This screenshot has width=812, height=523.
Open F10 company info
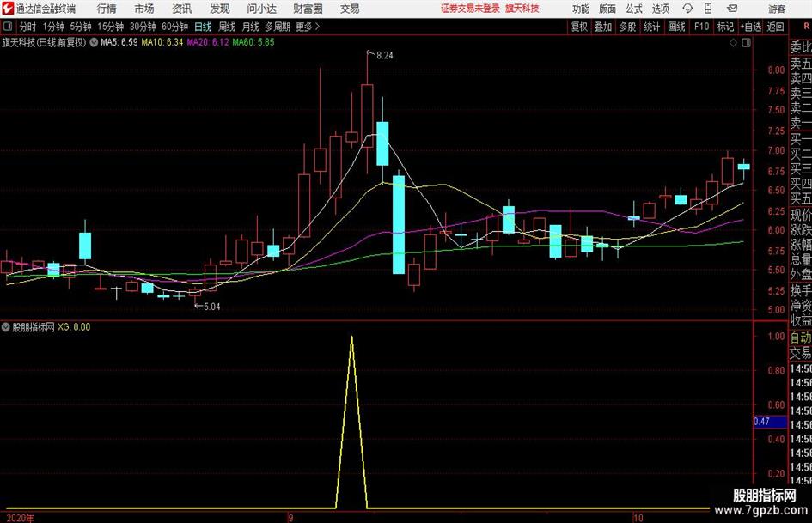(x=702, y=27)
